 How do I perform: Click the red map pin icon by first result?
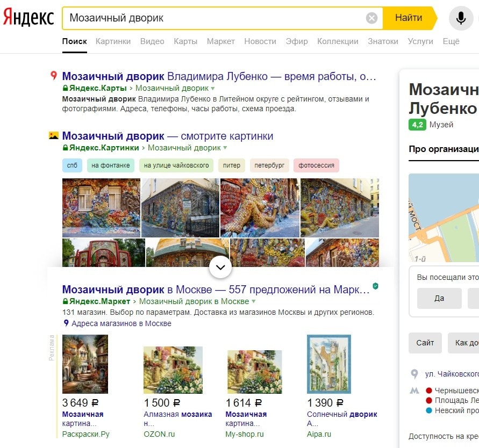[x=54, y=76]
